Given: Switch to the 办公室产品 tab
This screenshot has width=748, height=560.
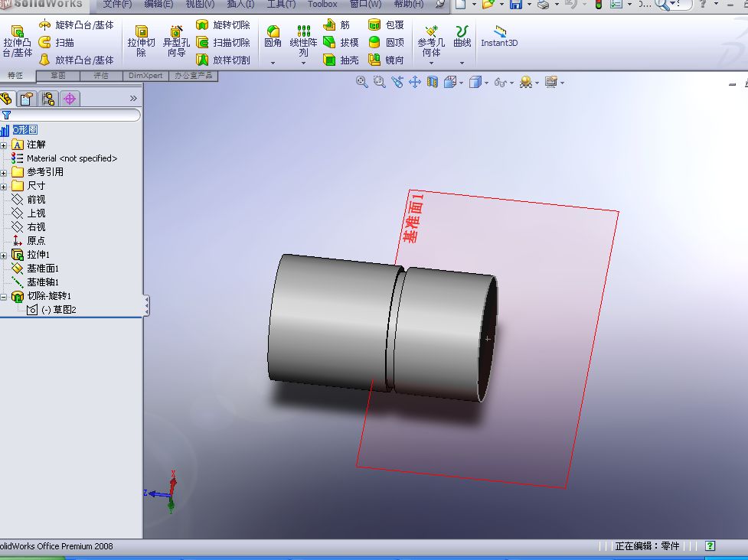Looking at the screenshot, I should [x=193, y=75].
